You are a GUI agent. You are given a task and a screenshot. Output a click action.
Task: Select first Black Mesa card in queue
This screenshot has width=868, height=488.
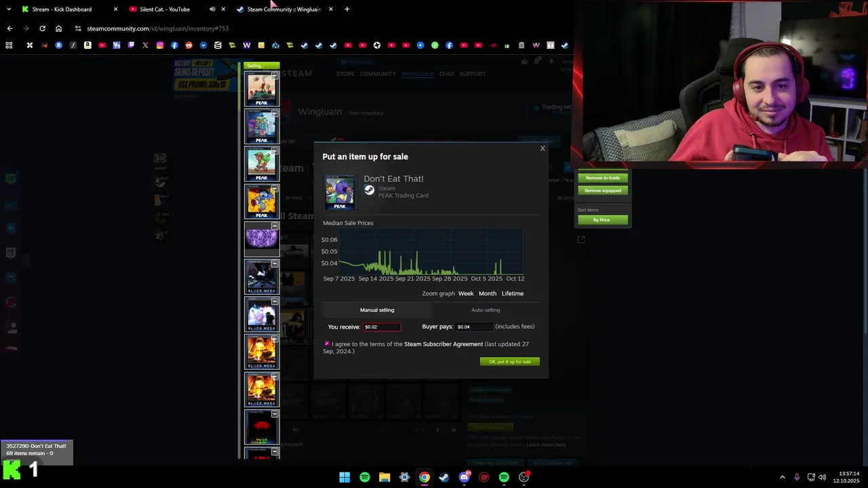[261, 277]
